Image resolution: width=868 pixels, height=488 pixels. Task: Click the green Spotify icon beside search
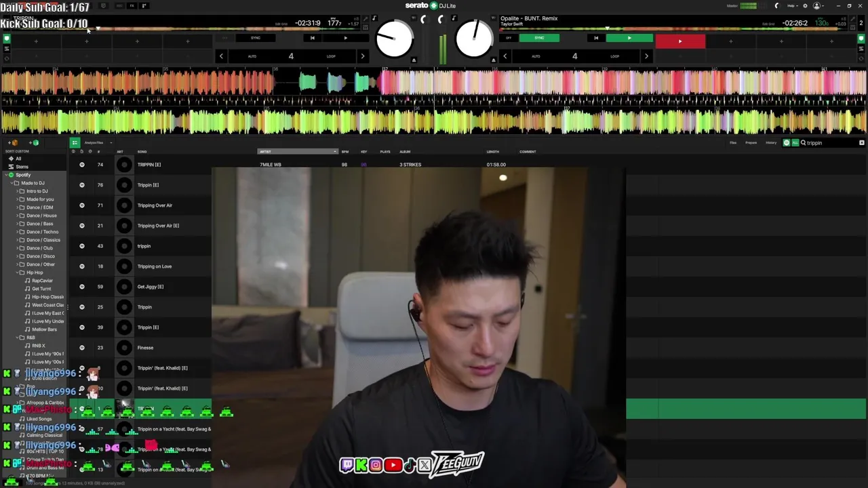click(787, 143)
